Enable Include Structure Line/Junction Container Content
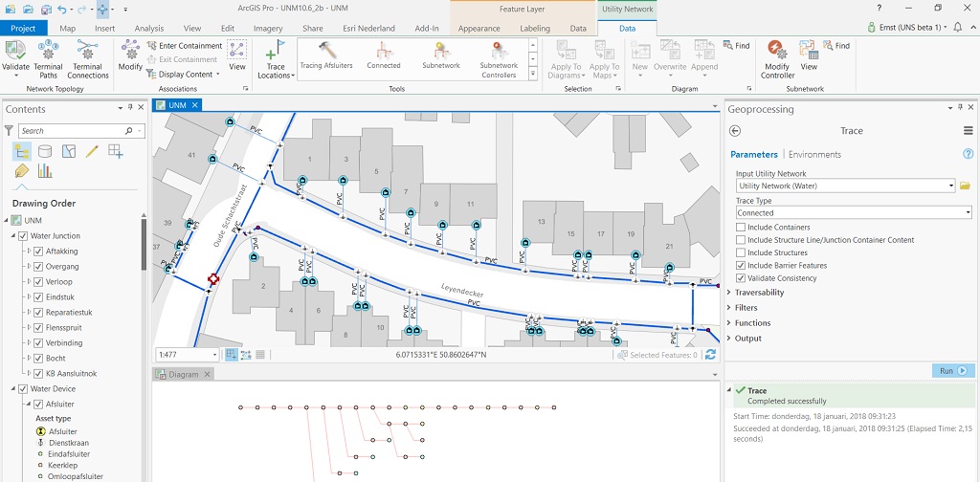Image resolution: width=980 pixels, height=482 pixels. point(741,240)
